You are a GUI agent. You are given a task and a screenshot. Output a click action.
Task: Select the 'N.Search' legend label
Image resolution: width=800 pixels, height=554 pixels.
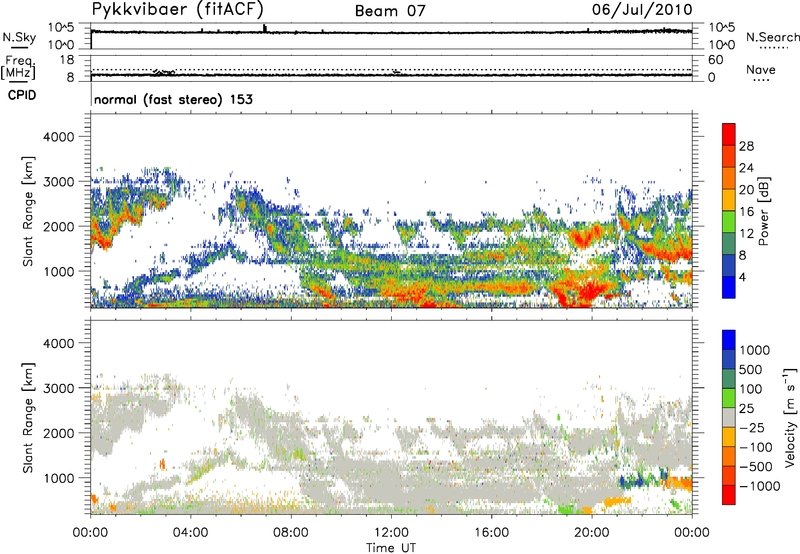pyautogui.click(x=772, y=37)
